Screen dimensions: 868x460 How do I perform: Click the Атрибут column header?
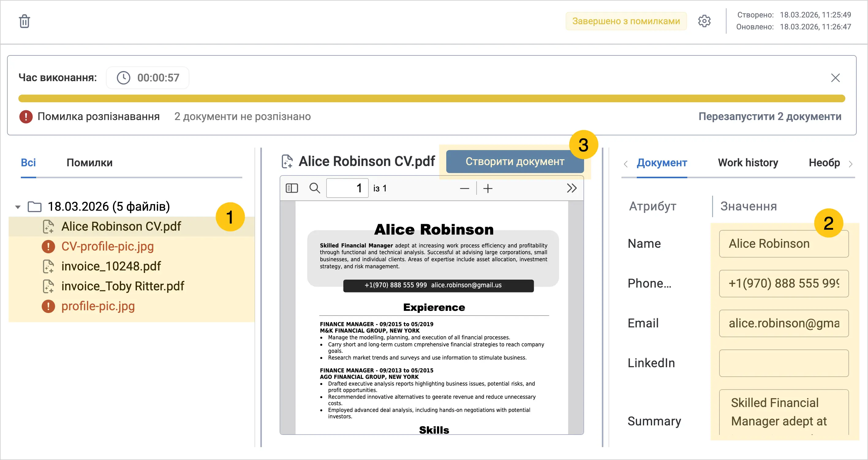(x=652, y=206)
